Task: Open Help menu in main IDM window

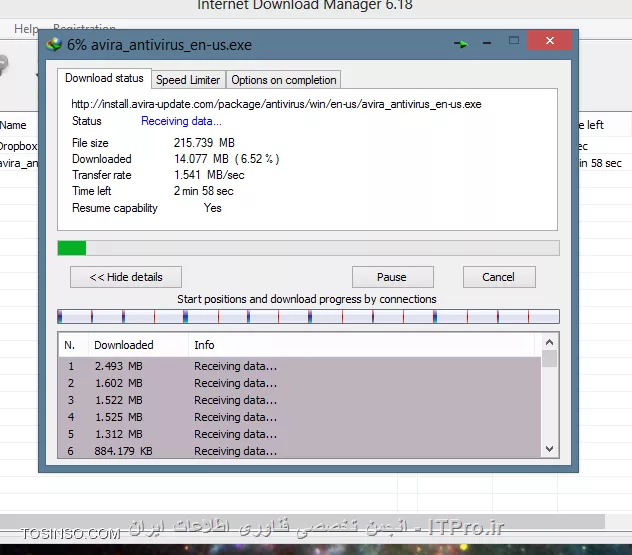Action: click(26, 29)
